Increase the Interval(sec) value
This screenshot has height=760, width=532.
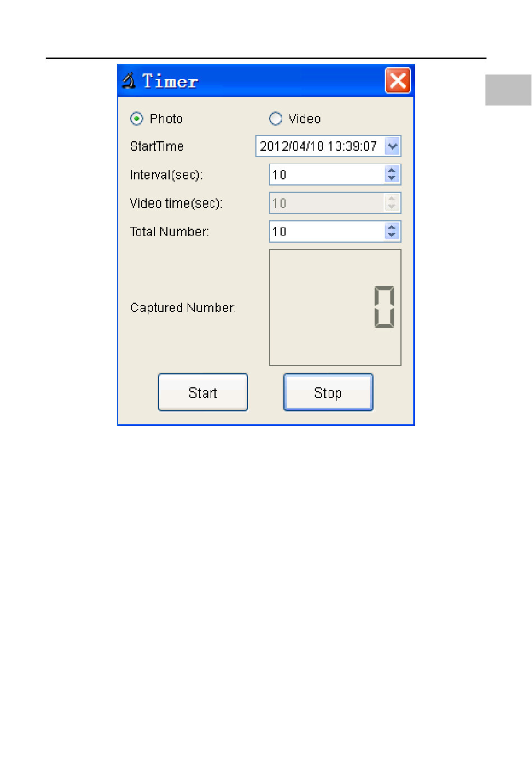click(392, 170)
